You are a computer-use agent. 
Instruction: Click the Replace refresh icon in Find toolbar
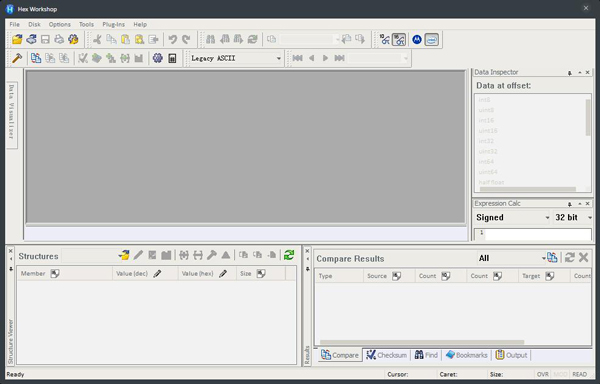click(x=253, y=39)
